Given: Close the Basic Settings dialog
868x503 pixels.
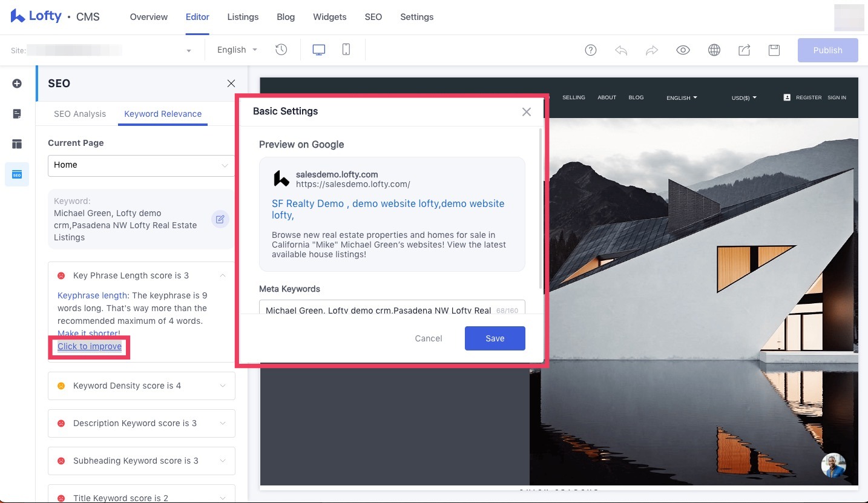Looking at the screenshot, I should coord(527,111).
